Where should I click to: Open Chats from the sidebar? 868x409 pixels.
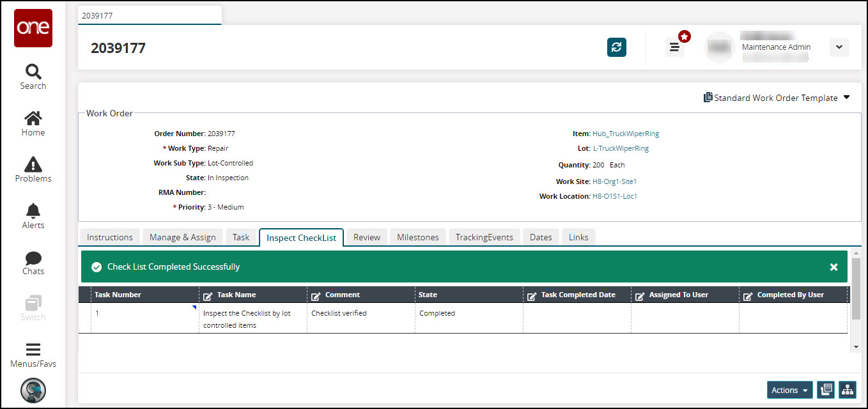pyautogui.click(x=33, y=262)
